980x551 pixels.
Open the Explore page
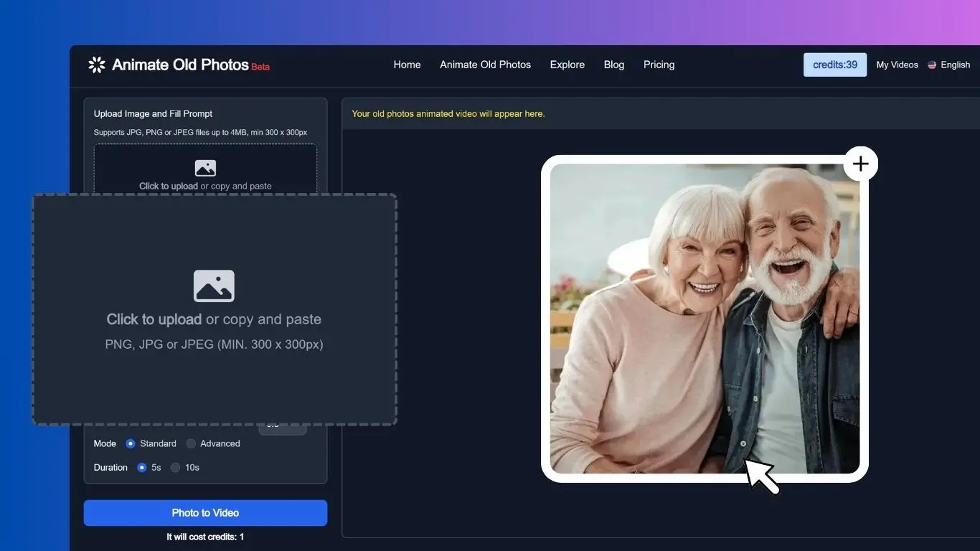567,65
